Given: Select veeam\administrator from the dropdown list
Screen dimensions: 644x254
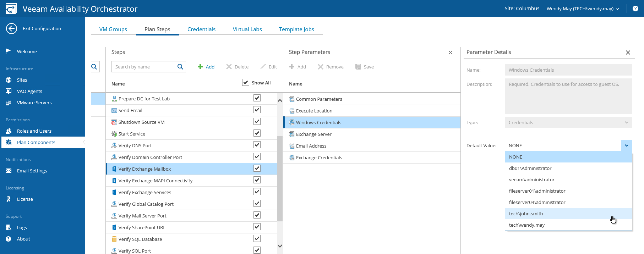Looking at the screenshot, I should (568, 180).
